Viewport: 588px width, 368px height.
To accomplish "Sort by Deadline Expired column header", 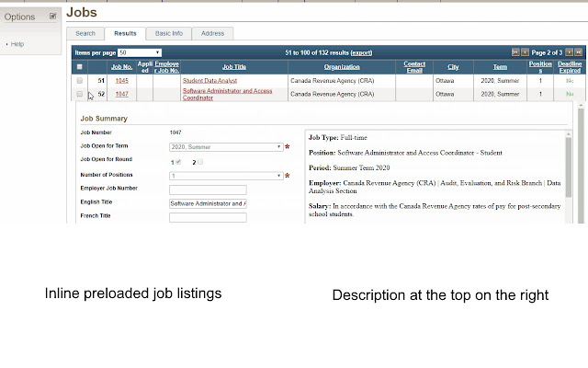I will (x=570, y=67).
